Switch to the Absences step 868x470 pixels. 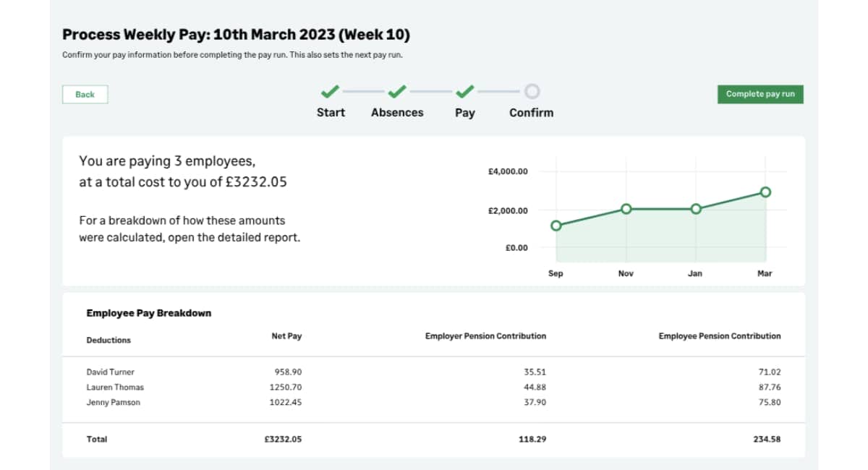tap(397, 113)
